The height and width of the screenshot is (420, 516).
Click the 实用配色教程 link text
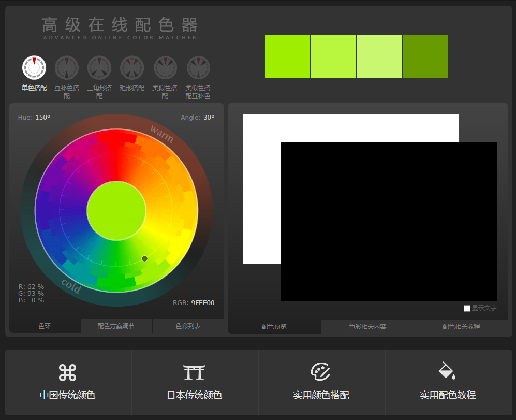(x=448, y=395)
